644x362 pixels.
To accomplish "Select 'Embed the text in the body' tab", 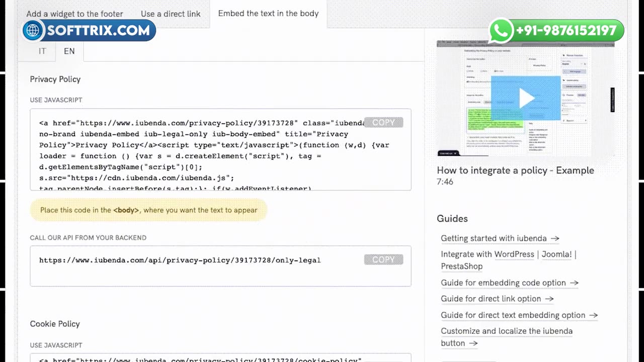I will point(268,14).
